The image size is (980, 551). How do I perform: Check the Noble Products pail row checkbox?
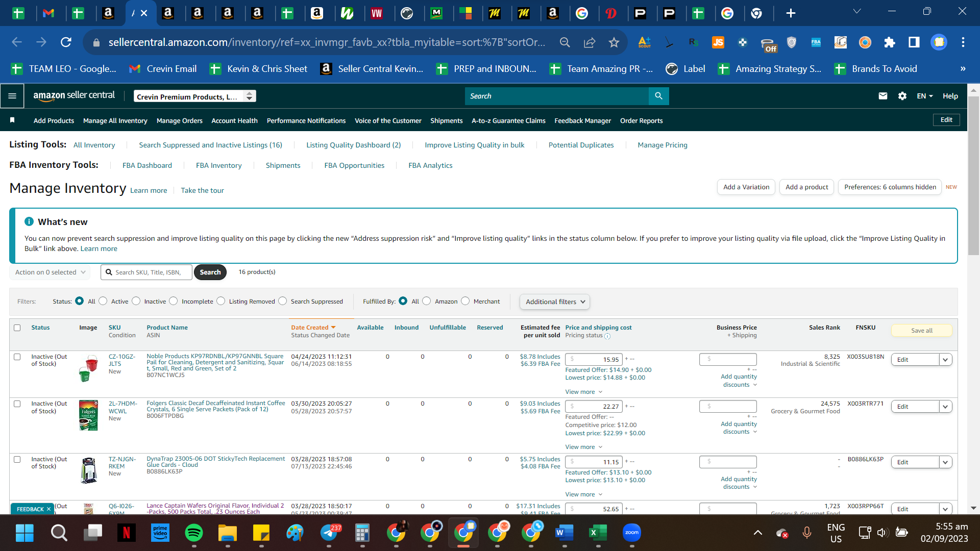(x=17, y=357)
